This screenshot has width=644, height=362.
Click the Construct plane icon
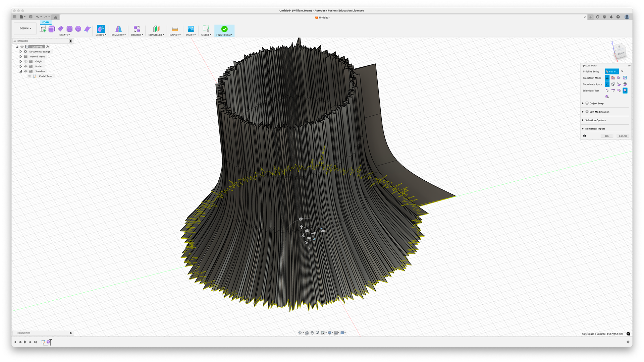pos(156,29)
